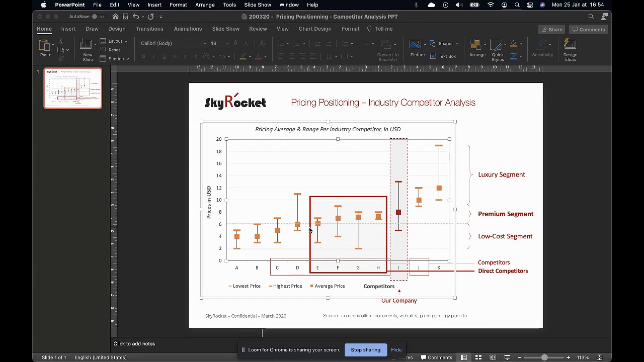This screenshot has width=644, height=362.
Task: Click Fit slide to window icon
Action: [599, 357]
